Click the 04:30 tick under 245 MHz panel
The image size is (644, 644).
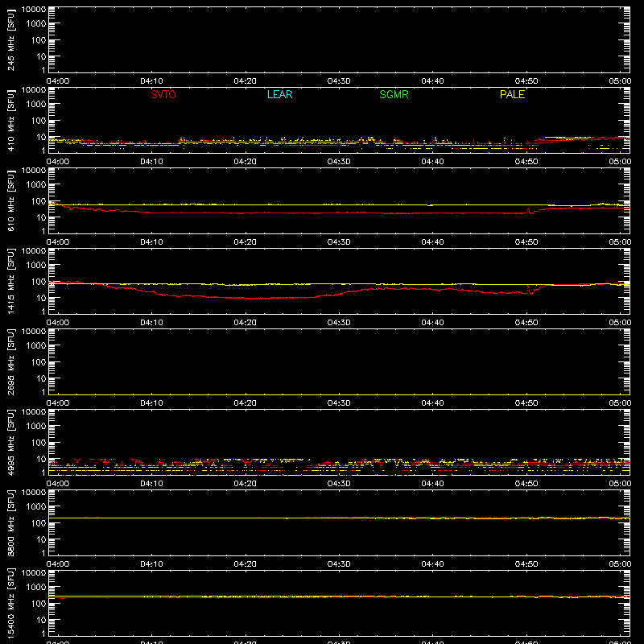coord(339,81)
